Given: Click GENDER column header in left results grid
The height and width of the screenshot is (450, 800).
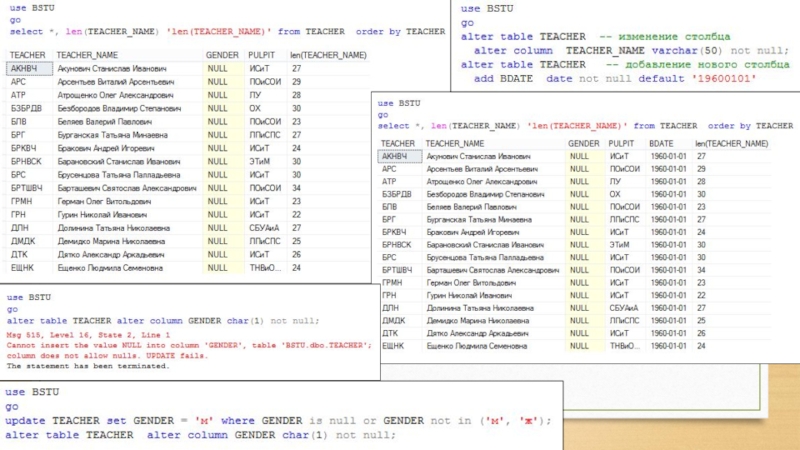Looking at the screenshot, I should click(222, 55).
